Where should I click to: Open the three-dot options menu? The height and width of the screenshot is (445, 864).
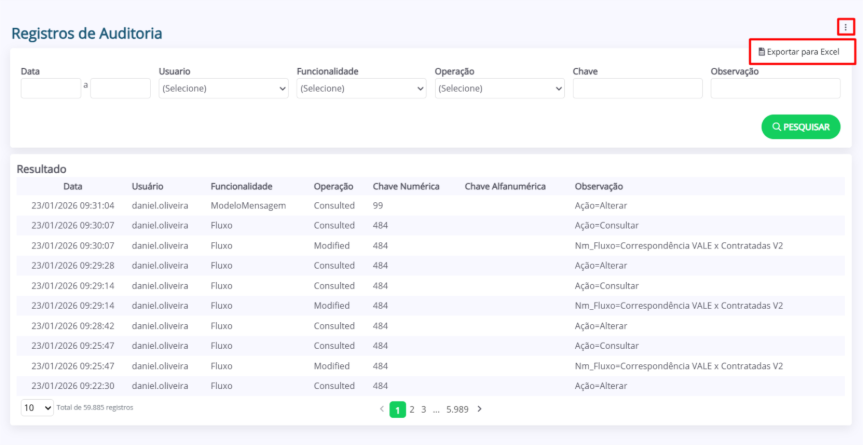coord(846,27)
